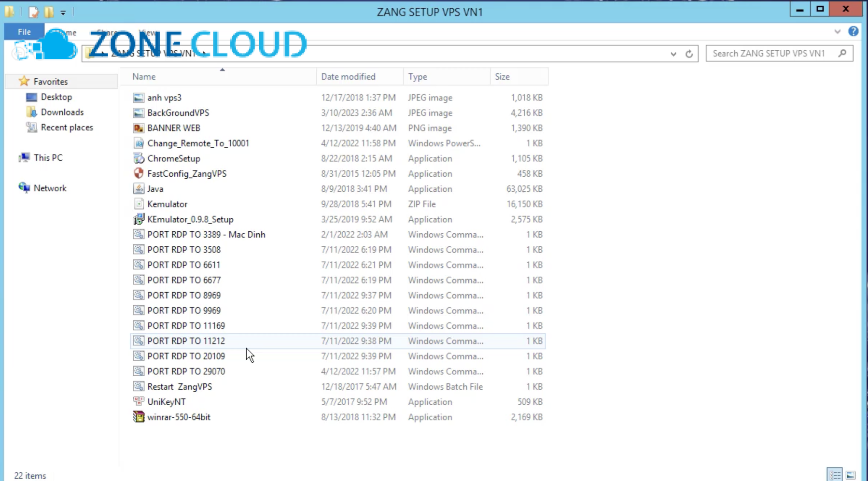This screenshot has width=868, height=481.
Task: Click the new folder quick access icon
Action: tap(49, 12)
